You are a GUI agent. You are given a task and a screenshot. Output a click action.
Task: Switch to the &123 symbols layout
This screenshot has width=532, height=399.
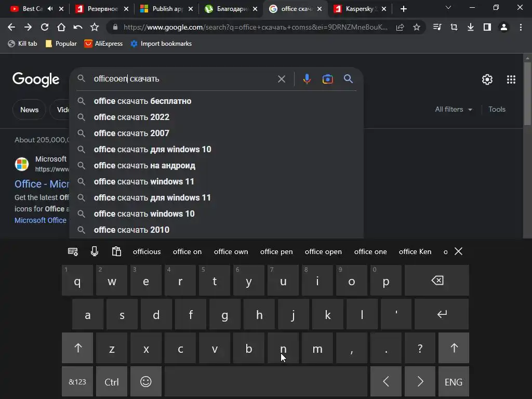[77, 382]
